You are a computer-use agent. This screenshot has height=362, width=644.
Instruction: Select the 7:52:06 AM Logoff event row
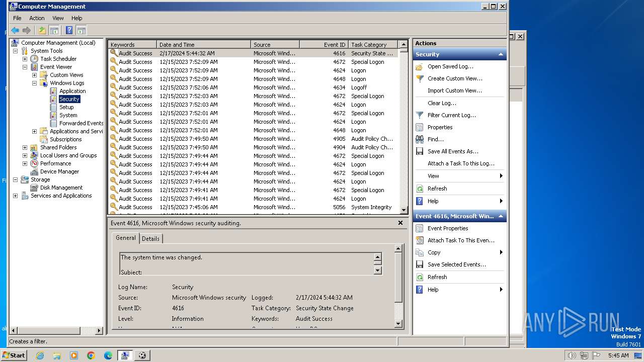pyautogui.click(x=254, y=87)
